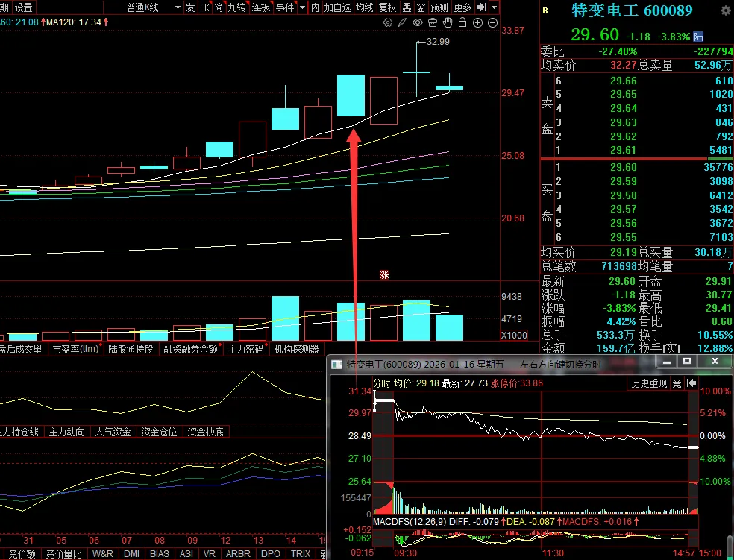Click the R marker icon beside stock name

tap(545, 10)
